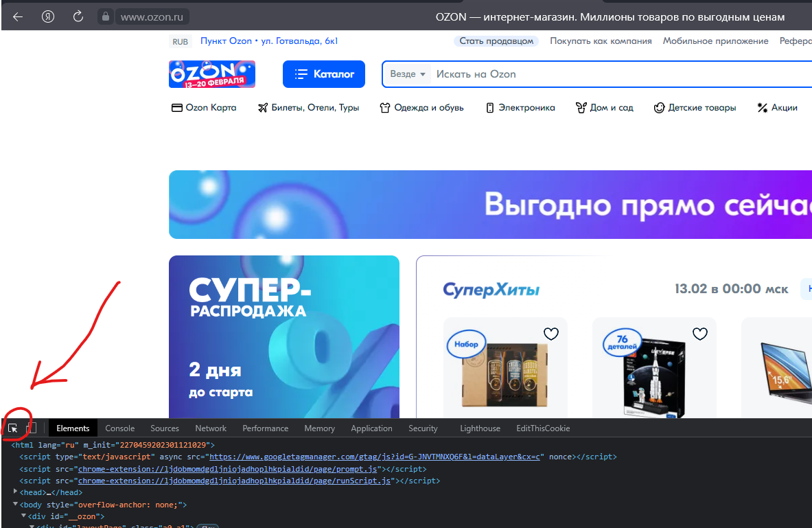
Task: Switch to the Lighthouse tab
Action: (x=480, y=428)
